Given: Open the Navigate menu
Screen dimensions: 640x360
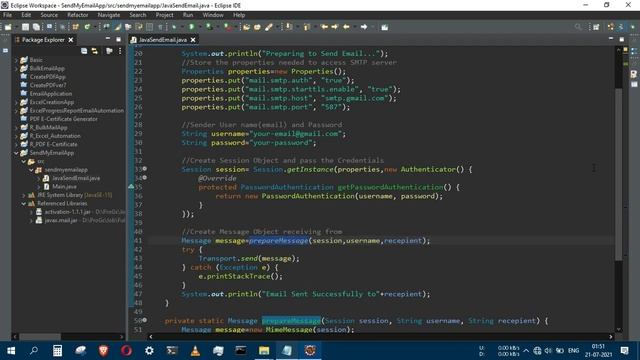Looking at the screenshot, I should tap(109, 15).
